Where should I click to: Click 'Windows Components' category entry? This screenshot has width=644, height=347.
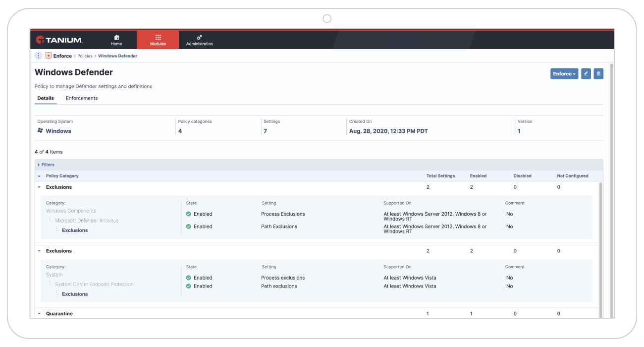(x=71, y=211)
